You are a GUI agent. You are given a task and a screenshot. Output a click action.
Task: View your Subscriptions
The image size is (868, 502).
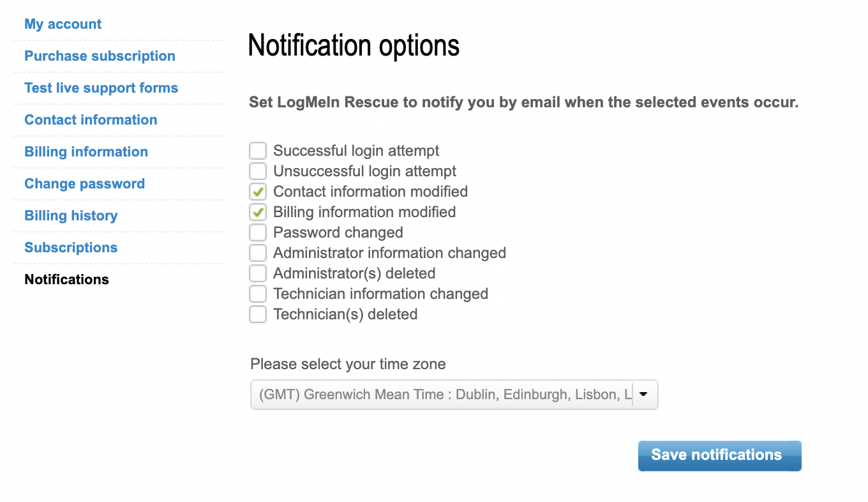[x=70, y=247]
